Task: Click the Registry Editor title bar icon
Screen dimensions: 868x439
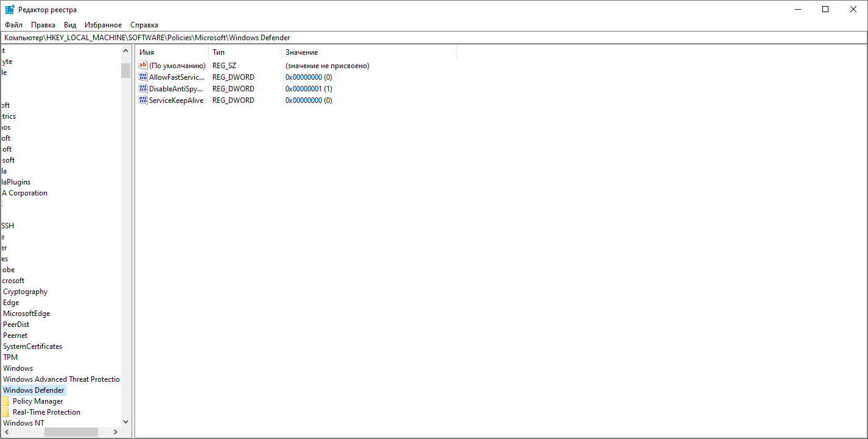Action: pyautogui.click(x=10, y=9)
